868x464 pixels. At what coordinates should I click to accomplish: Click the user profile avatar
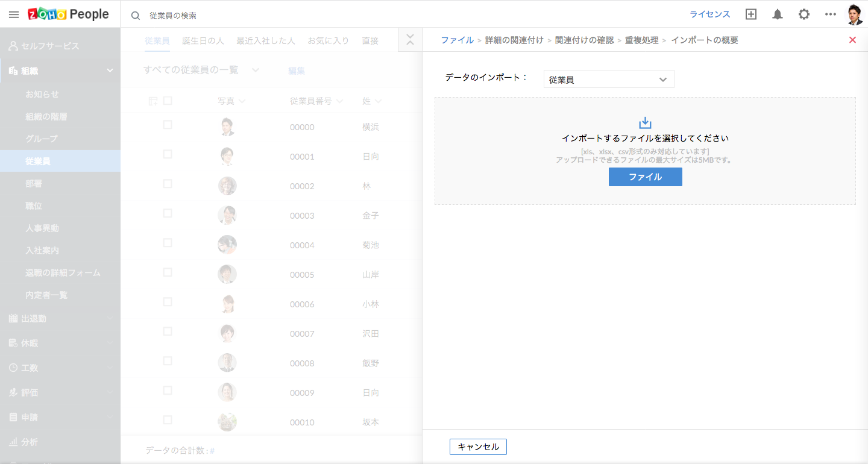pos(855,14)
